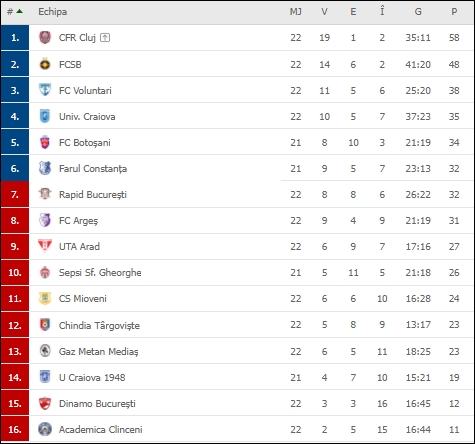Sort standings by the G column
475x444 pixels.
point(418,12)
